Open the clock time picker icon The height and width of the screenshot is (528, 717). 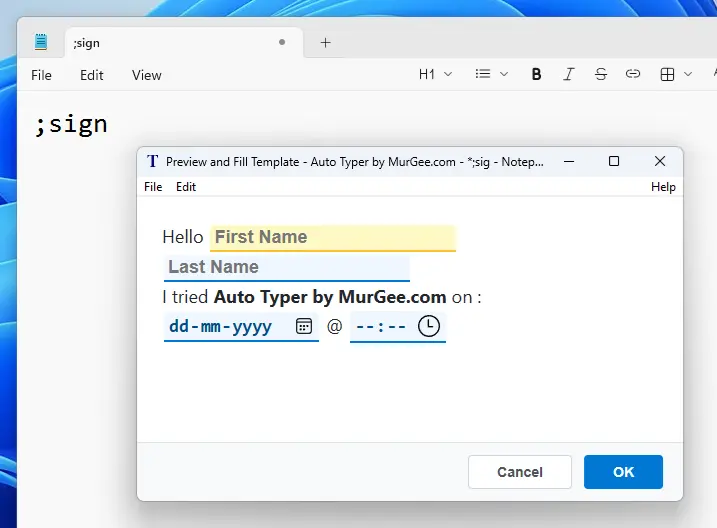pyautogui.click(x=428, y=326)
